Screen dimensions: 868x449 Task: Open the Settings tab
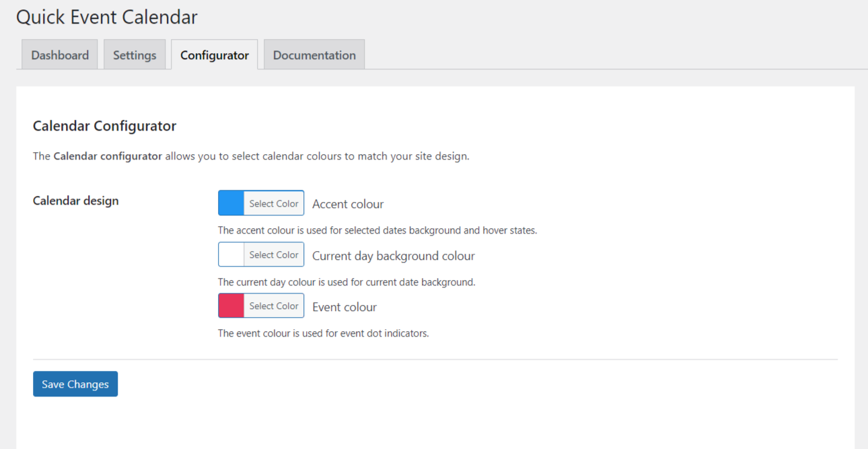point(135,55)
